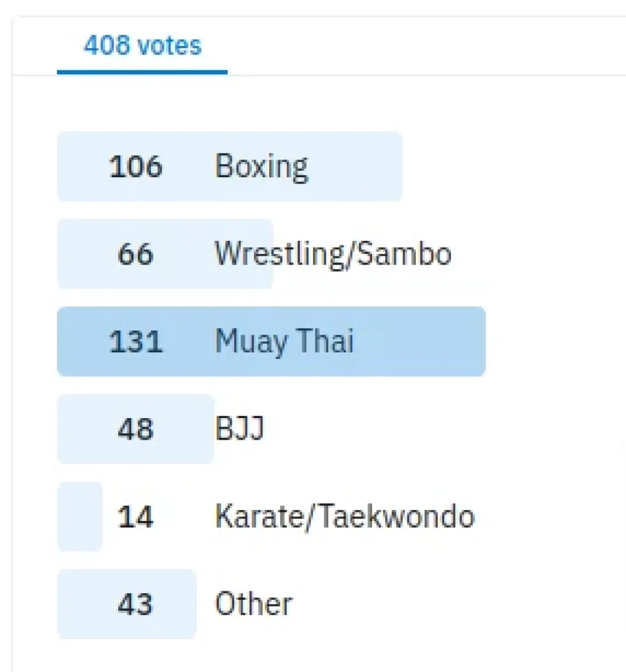Click the 43 vote count
The width and height of the screenshot is (626, 672).
(x=135, y=604)
